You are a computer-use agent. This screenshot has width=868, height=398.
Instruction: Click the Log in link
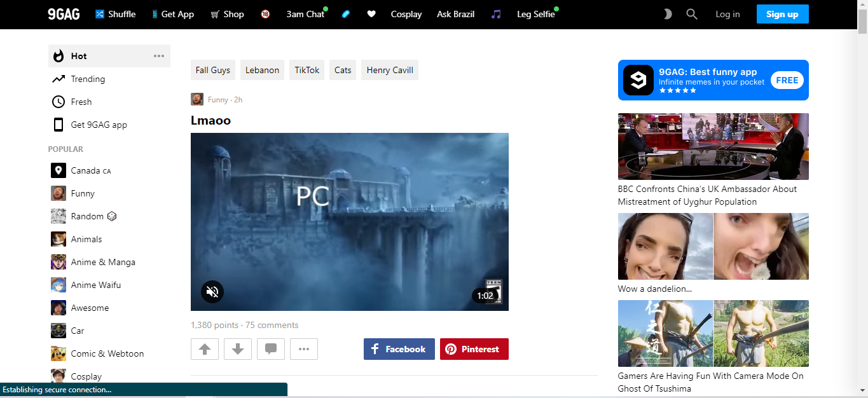[727, 14]
